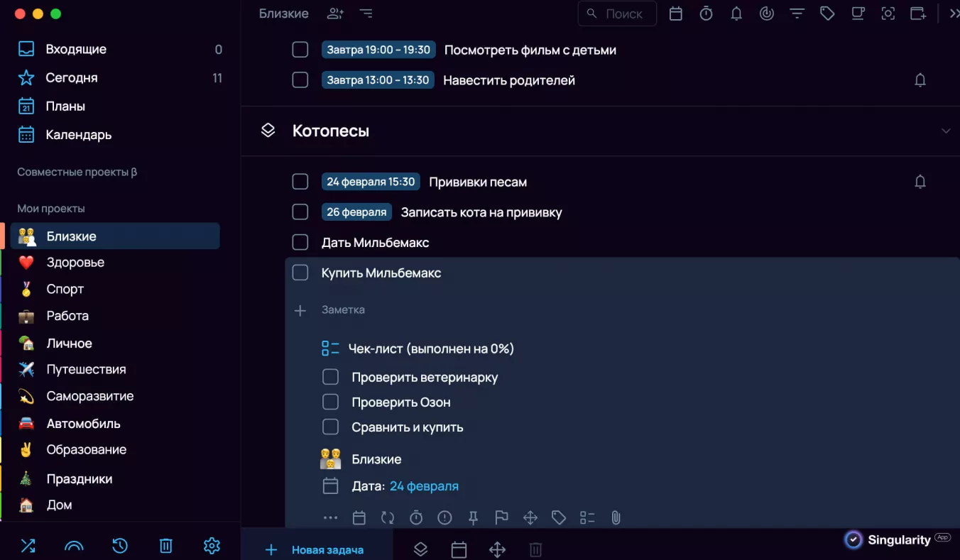Open notifications bell in top toolbar
960x560 pixels.
[736, 13]
